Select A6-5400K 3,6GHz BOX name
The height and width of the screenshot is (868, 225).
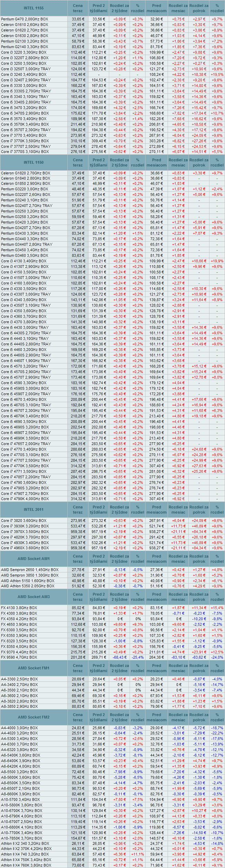click(20, 755)
